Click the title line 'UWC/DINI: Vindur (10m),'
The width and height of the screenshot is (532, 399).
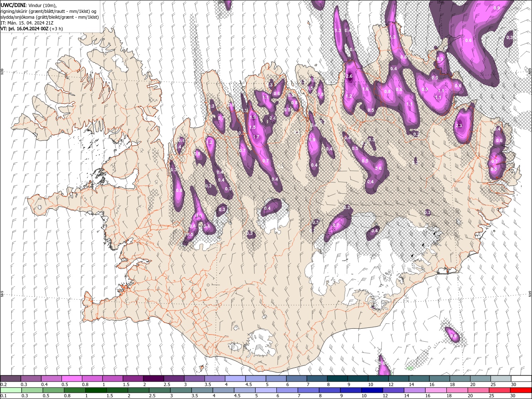(28, 5)
